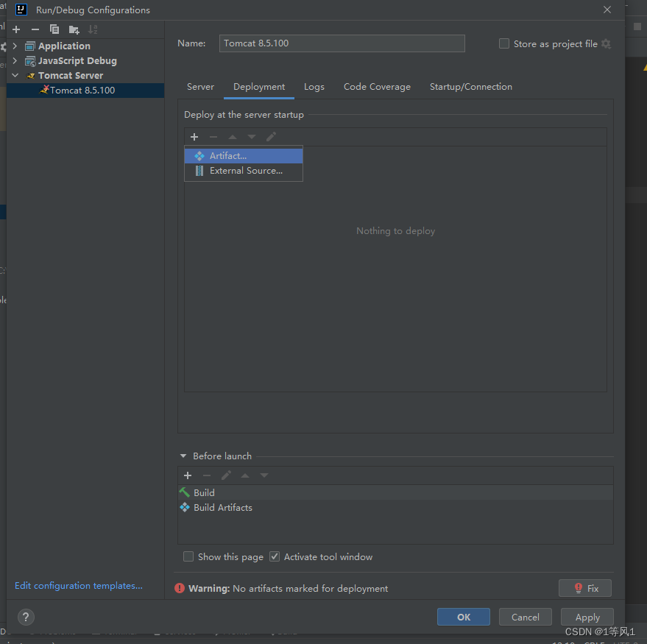The height and width of the screenshot is (644, 647).
Task: Choose External Source... from popup
Action: (x=244, y=171)
